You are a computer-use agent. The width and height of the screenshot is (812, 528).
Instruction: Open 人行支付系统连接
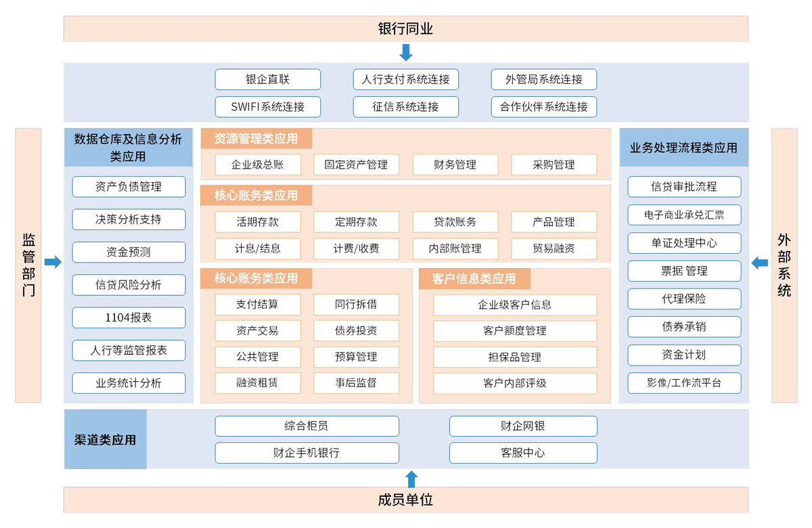(x=405, y=79)
